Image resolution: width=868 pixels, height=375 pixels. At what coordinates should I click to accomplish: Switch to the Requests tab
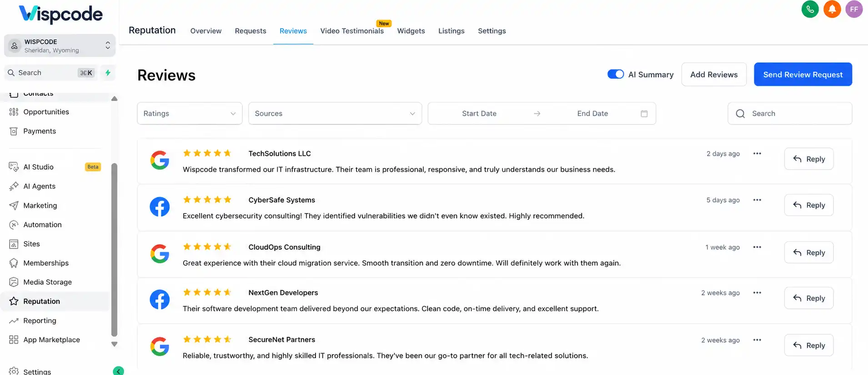click(x=251, y=31)
